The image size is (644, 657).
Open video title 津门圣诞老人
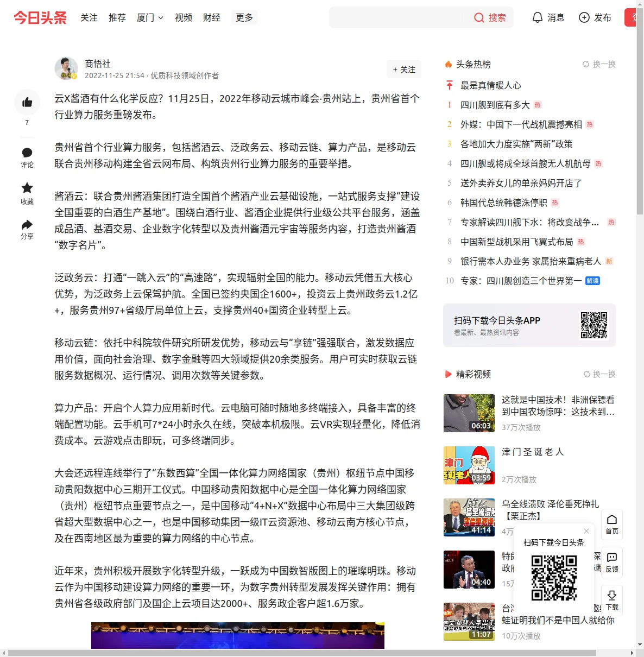click(533, 452)
